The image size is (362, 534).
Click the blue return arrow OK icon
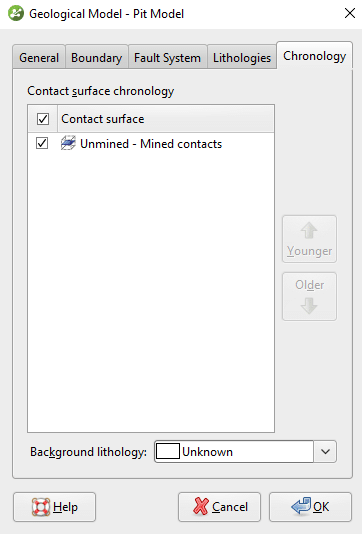pyautogui.click(x=301, y=506)
